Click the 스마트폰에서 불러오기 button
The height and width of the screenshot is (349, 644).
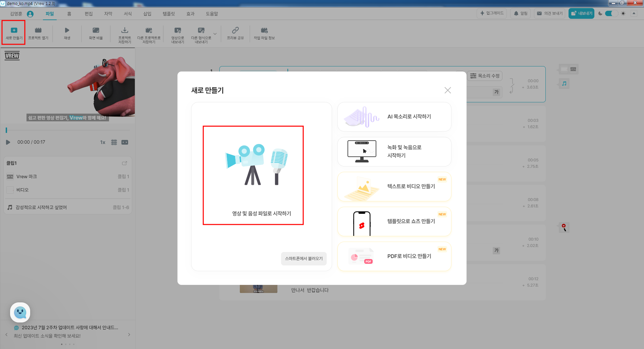pyautogui.click(x=304, y=259)
